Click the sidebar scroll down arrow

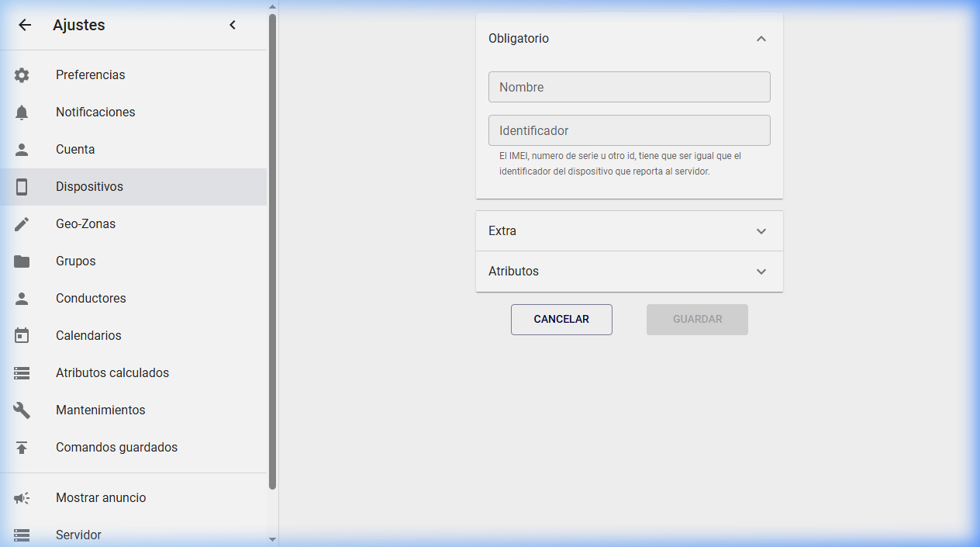pos(272,539)
